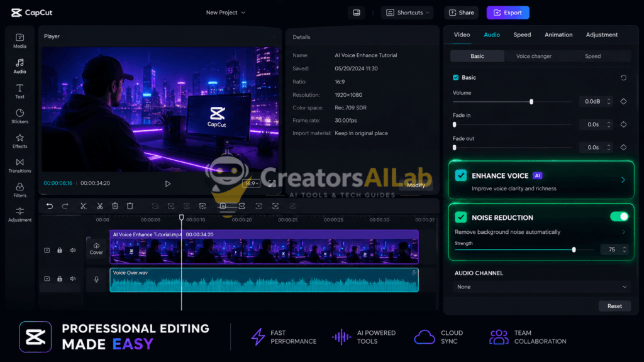This screenshot has width=644, height=362.
Task: Mute the Voice Over track speaker
Action: 73,278
